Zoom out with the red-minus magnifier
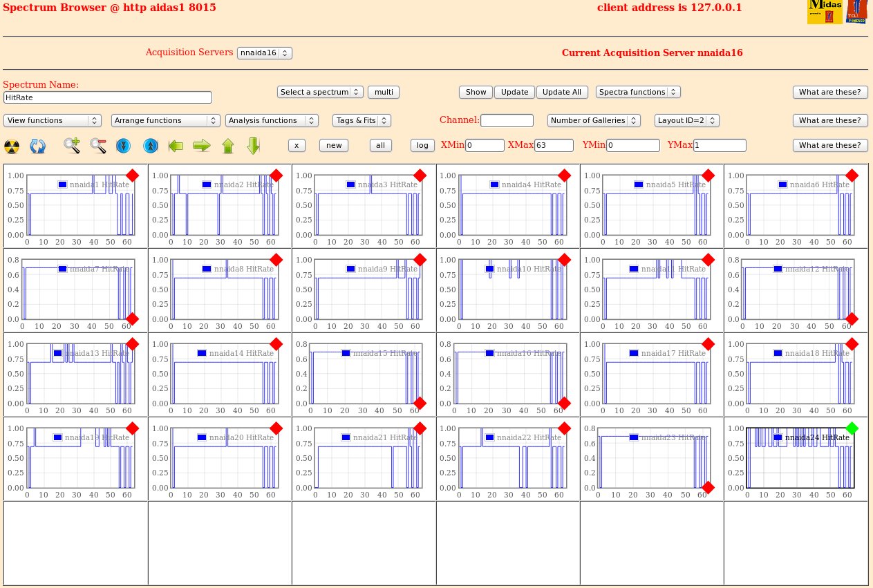 coord(98,146)
